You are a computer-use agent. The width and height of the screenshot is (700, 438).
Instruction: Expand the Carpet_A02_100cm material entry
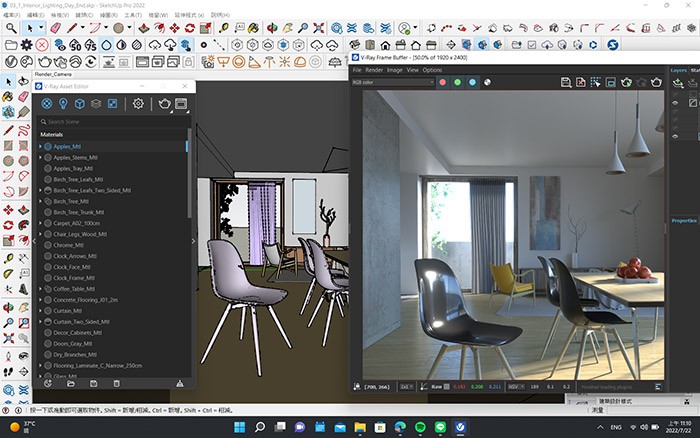tap(40, 223)
